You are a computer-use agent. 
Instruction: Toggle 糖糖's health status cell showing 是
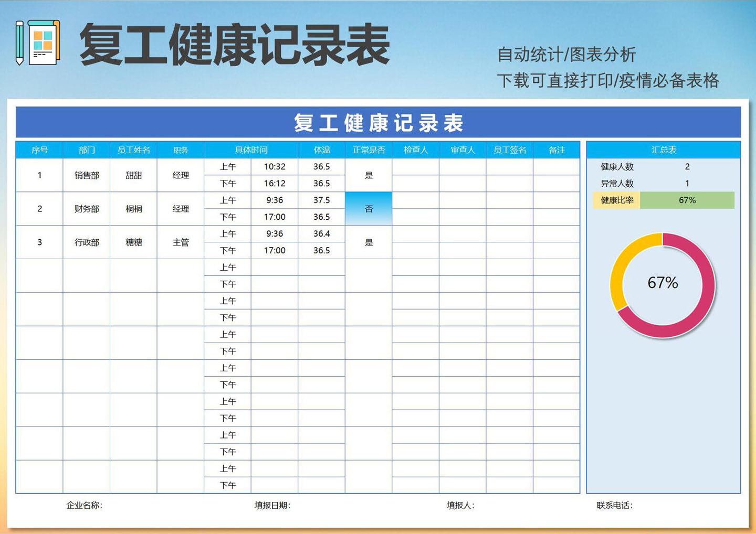[x=369, y=242]
